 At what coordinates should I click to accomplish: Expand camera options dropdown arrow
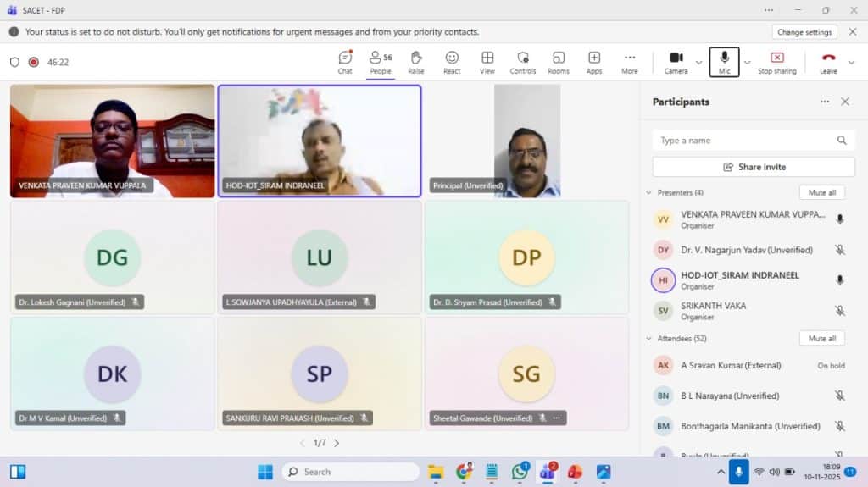698,63
